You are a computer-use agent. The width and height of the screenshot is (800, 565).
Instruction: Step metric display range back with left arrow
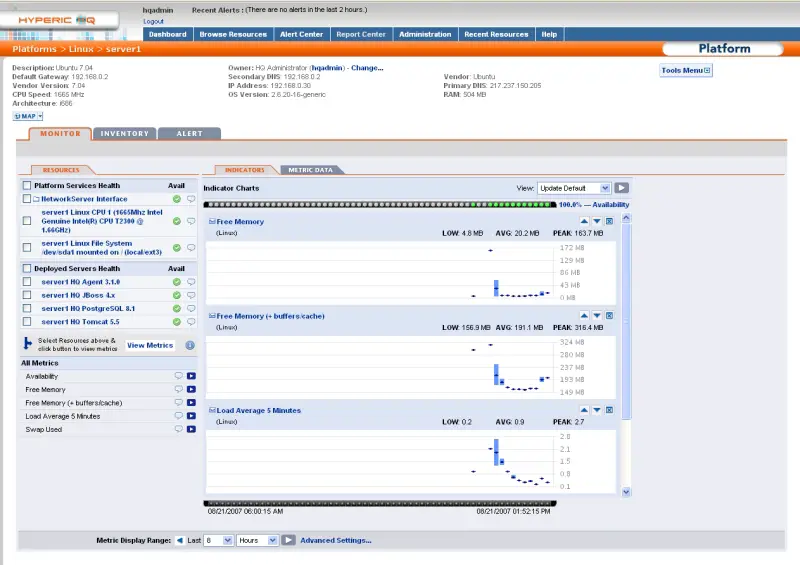(180, 540)
